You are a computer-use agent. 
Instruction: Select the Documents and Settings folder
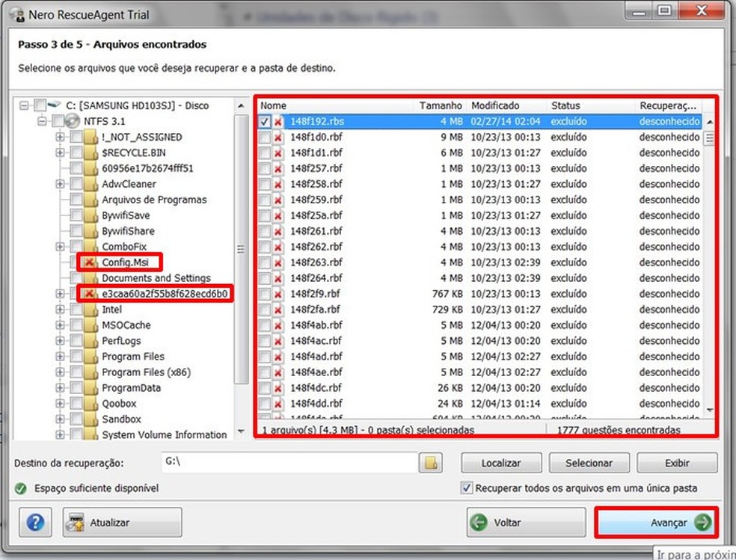[156, 278]
